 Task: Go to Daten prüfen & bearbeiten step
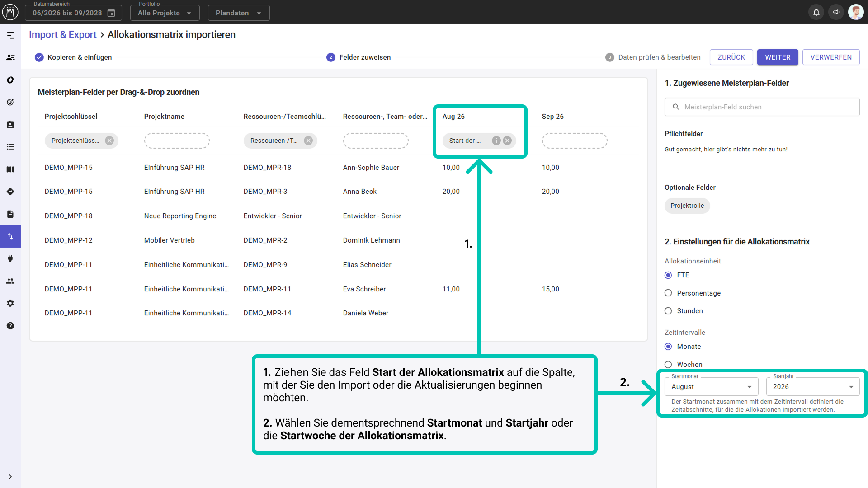coord(653,57)
